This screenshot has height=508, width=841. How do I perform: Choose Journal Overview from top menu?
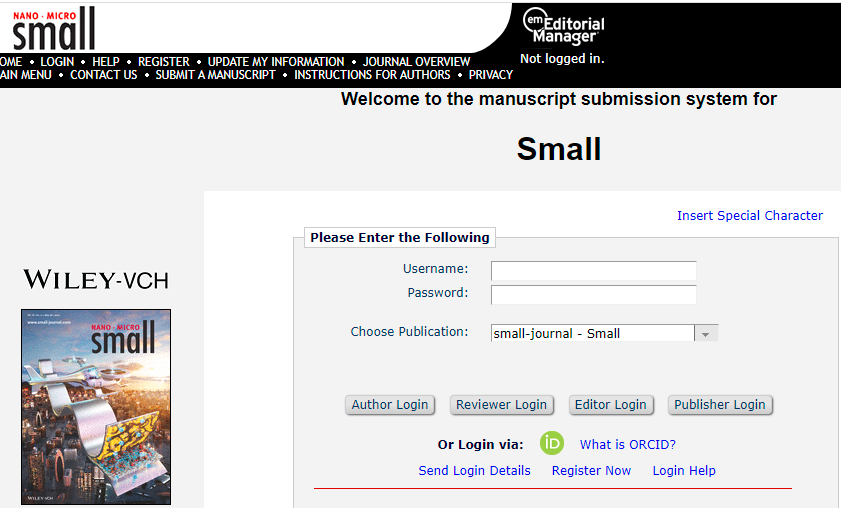tap(416, 62)
